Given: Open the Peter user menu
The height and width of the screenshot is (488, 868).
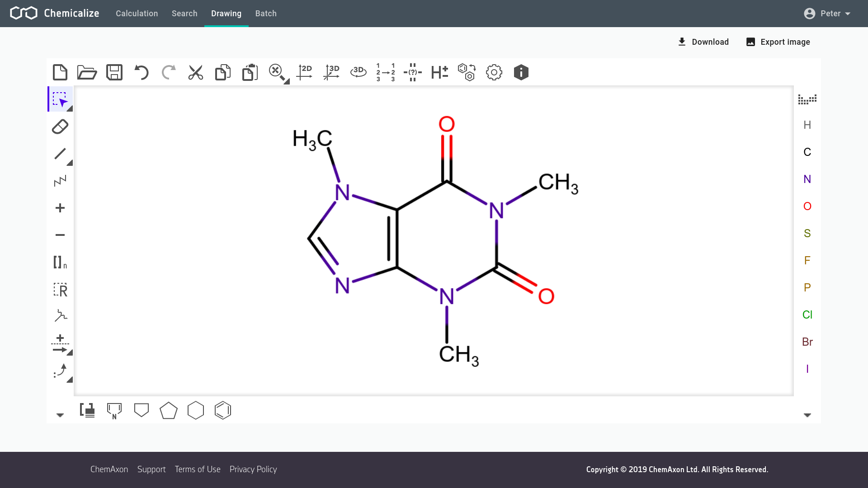Looking at the screenshot, I should tap(827, 14).
